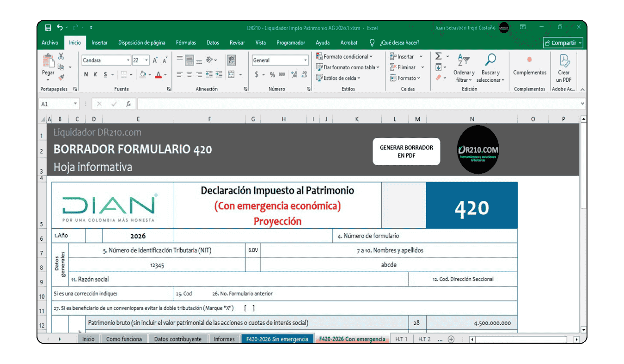Open the F420-2026 Sin emergencia sheet
The width and height of the screenshot is (624, 364).
pos(277,339)
